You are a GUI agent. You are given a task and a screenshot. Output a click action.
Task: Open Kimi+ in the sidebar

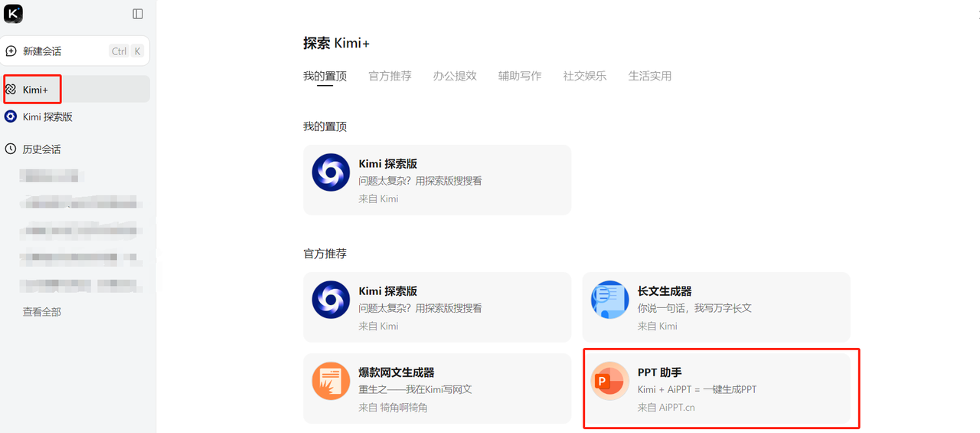pos(77,89)
